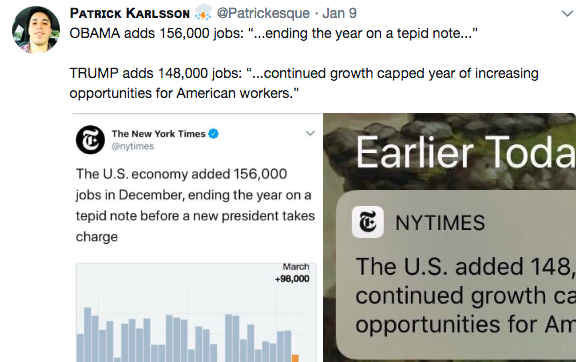
Task: Open the jobs bar chart image
Action: (196, 312)
